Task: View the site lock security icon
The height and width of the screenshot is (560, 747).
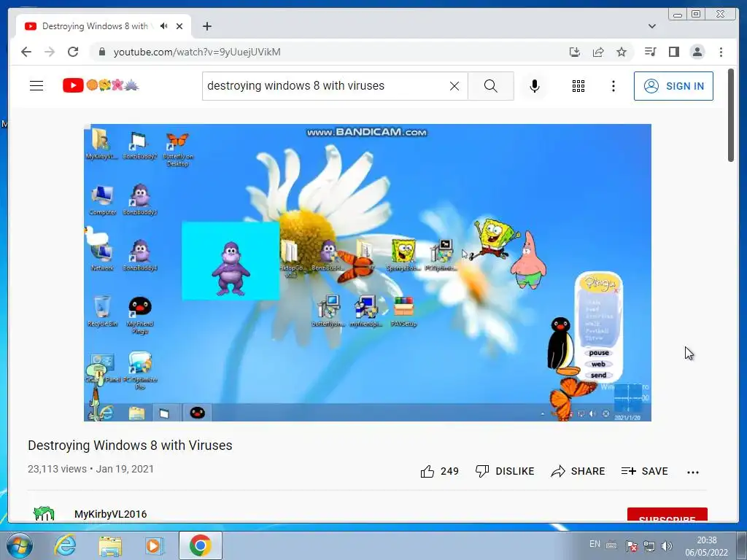Action: click(x=101, y=52)
